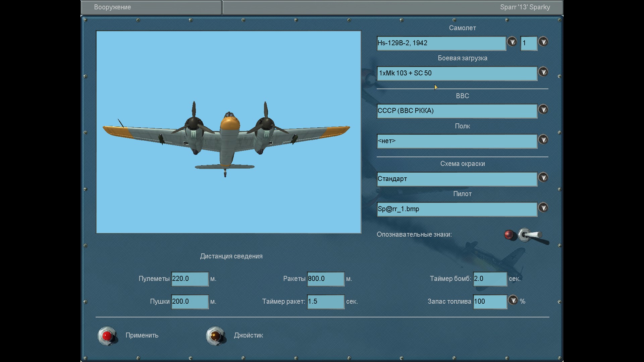
Task: Click the Таймер бомб input field
Action: point(490,279)
